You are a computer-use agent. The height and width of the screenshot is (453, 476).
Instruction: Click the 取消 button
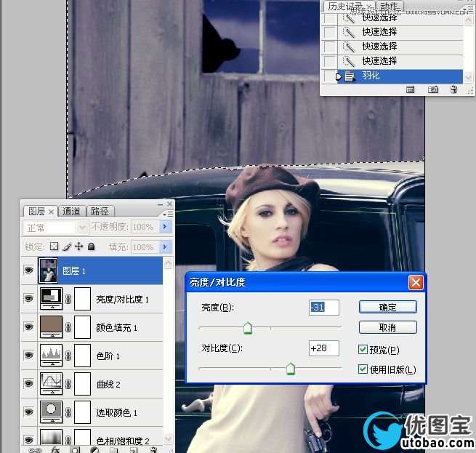[x=387, y=327]
